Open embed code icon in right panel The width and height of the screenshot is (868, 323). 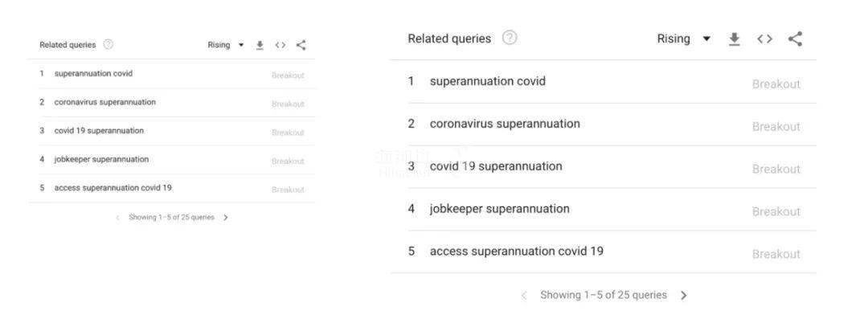pos(764,39)
